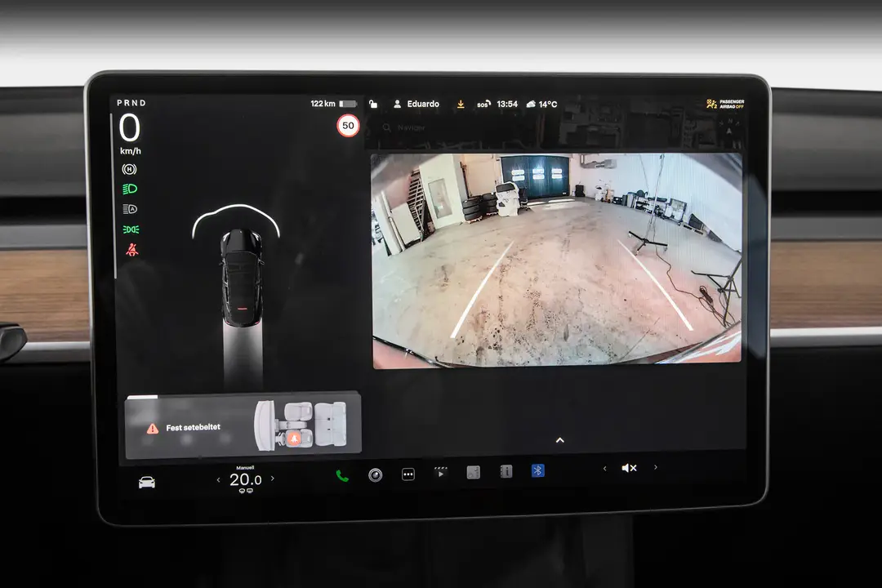Expand the app launcher up chevron
The image size is (882, 588).
(559, 440)
